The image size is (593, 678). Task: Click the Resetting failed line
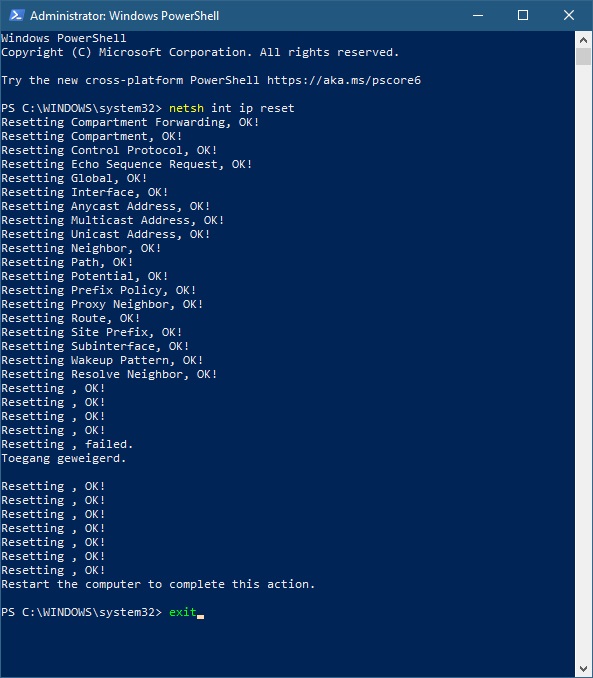[x=67, y=445]
